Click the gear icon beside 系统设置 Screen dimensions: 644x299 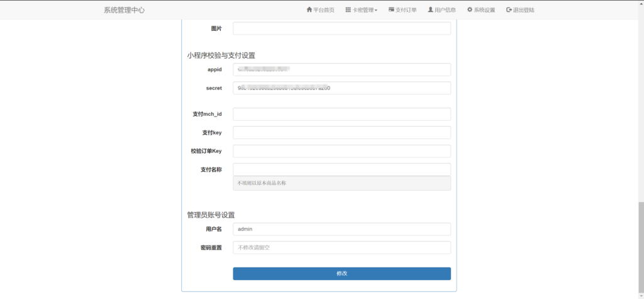pos(469,10)
